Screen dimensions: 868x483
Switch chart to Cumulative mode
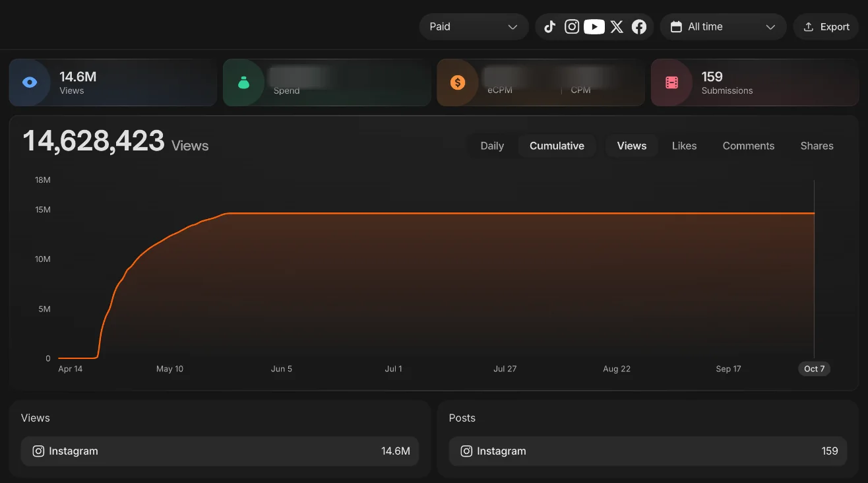pos(557,146)
